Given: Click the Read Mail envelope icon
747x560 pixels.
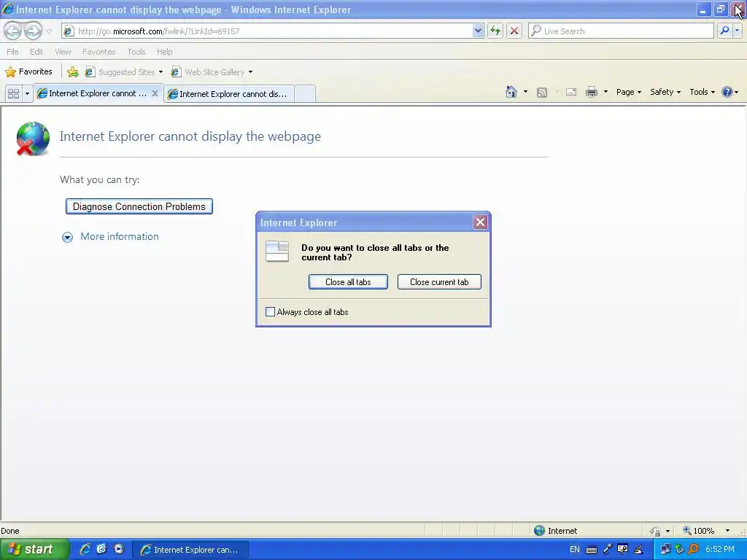Looking at the screenshot, I should tap(571, 92).
